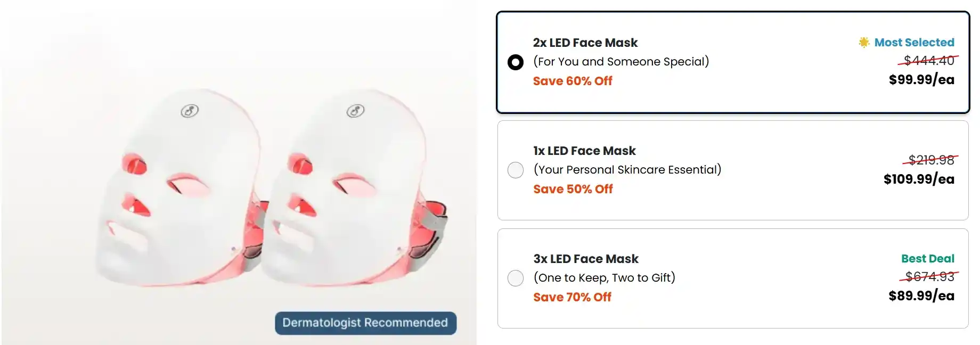Click the sun icon beside Most Selected
The width and height of the screenshot is (980, 345).
(x=864, y=42)
